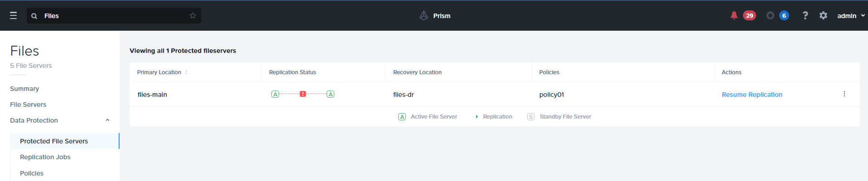
Task: Bookmark Files with the star icon
Action: pos(193,15)
